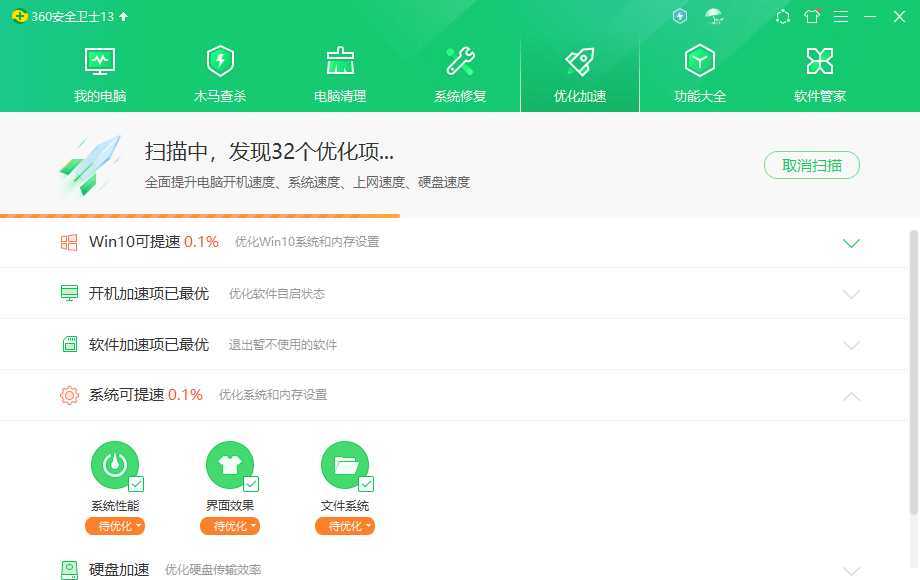Open the main menu via hamburger icon
Image resolution: width=920 pixels, height=580 pixels.
click(x=840, y=16)
